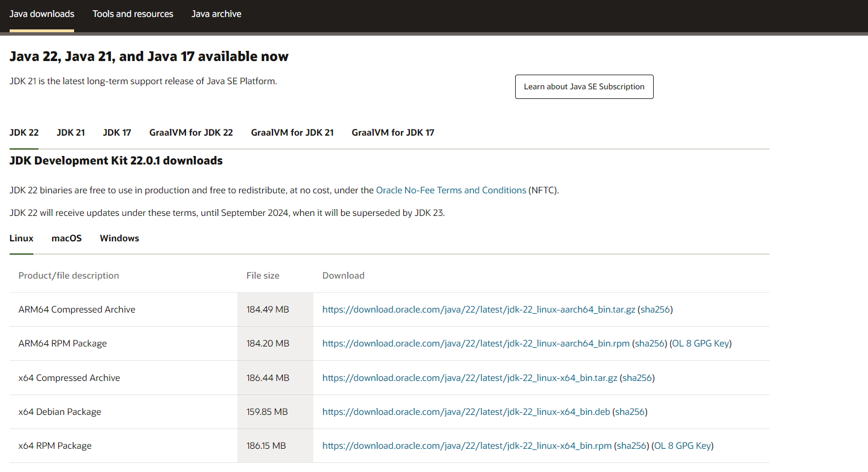This screenshot has width=868, height=472.
Task: Click the 184.20 MB file size
Action: (268, 344)
